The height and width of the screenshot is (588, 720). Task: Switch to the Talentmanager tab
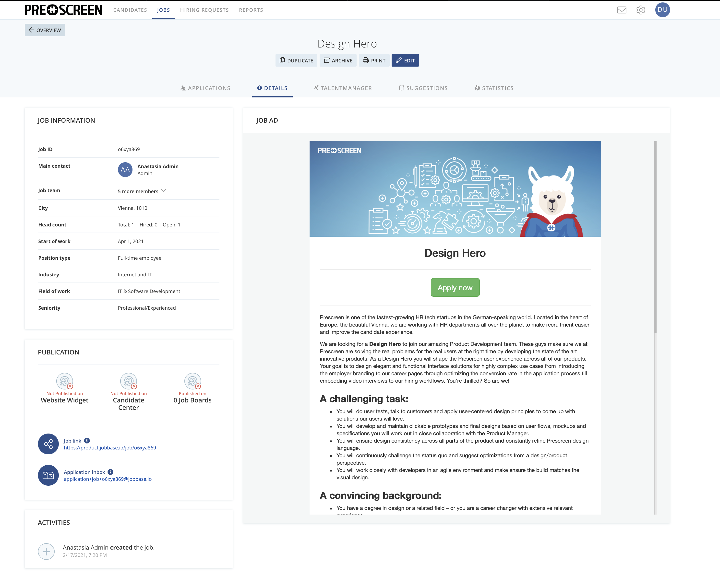tap(343, 88)
